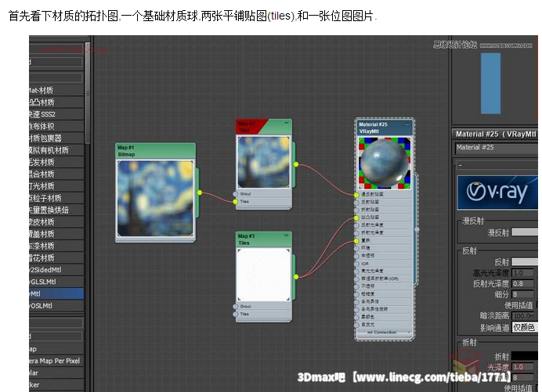Select the Map #3 Tiles node title bar
Screen dimensions: 542x392
click(264, 239)
